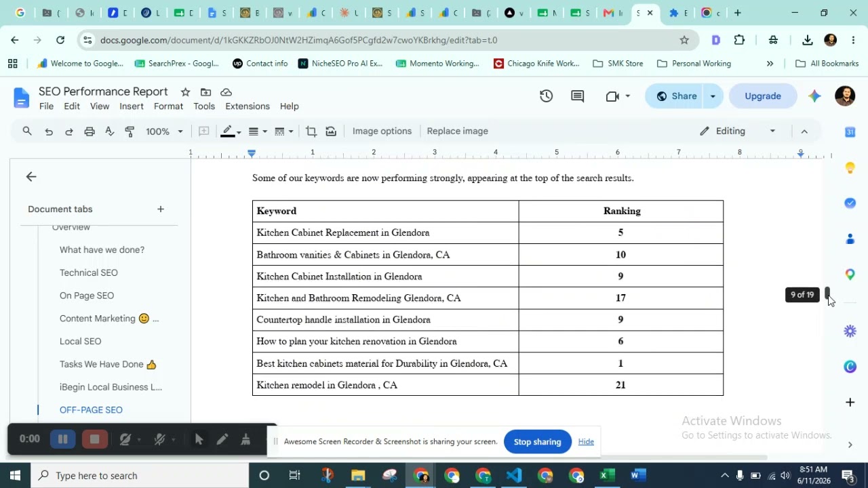
Task: Click Stop sharing button
Action: (x=537, y=442)
